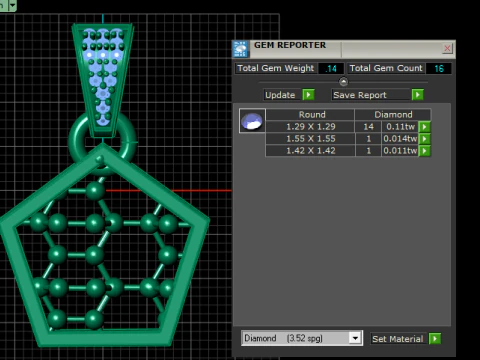Viewport: 480px width, 360px height.
Task: Click the green arrow next to Set Material
Action: tap(435, 339)
